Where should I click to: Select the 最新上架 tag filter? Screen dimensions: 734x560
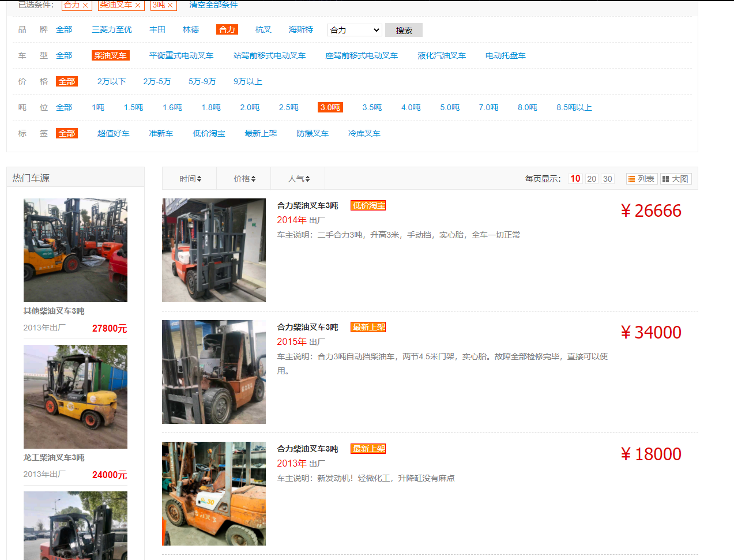pyautogui.click(x=261, y=133)
